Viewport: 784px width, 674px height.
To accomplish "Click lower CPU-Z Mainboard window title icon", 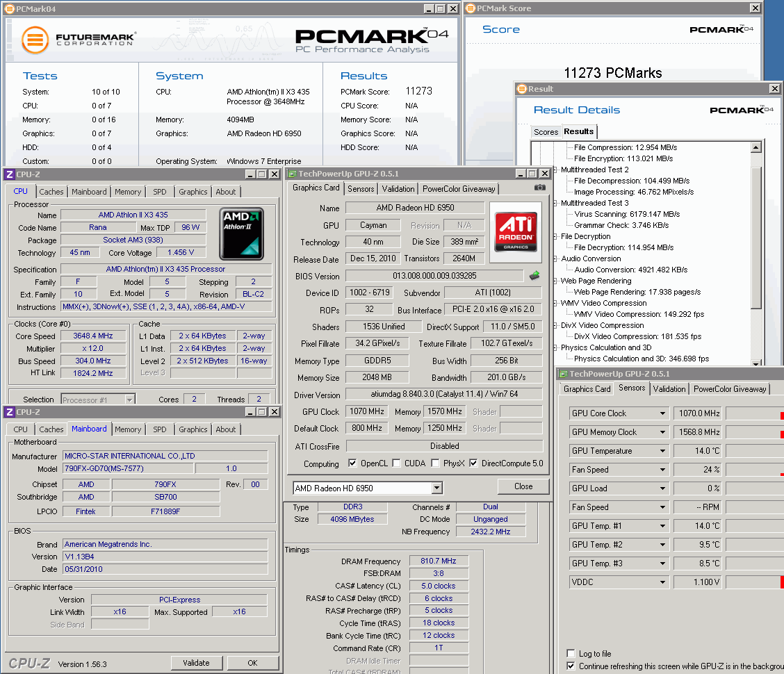I will click(10, 411).
